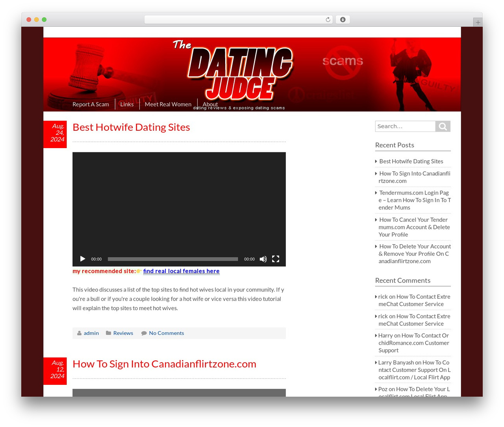
Task: Open the Links menu item
Action: (x=127, y=104)
